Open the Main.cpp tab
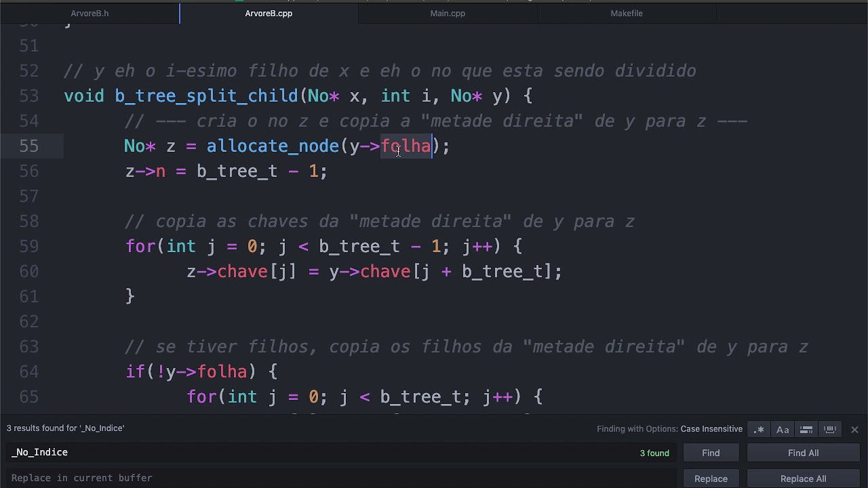The width and height of the screenshot is (868, 488). (448, 13)
